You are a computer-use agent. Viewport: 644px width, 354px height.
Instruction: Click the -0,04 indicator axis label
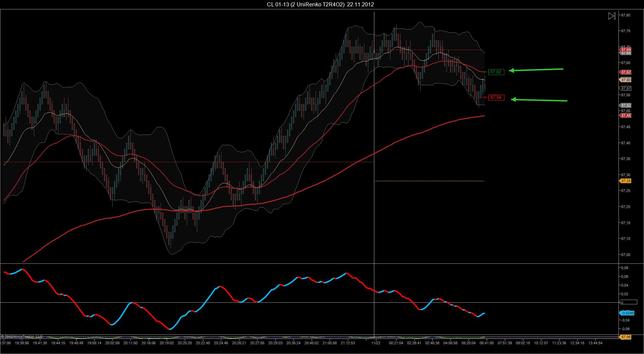(625, 320)
